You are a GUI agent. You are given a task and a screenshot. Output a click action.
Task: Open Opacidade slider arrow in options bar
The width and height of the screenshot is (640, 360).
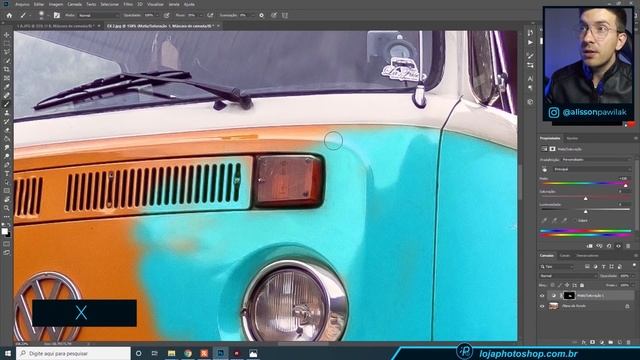pos(158,15)
